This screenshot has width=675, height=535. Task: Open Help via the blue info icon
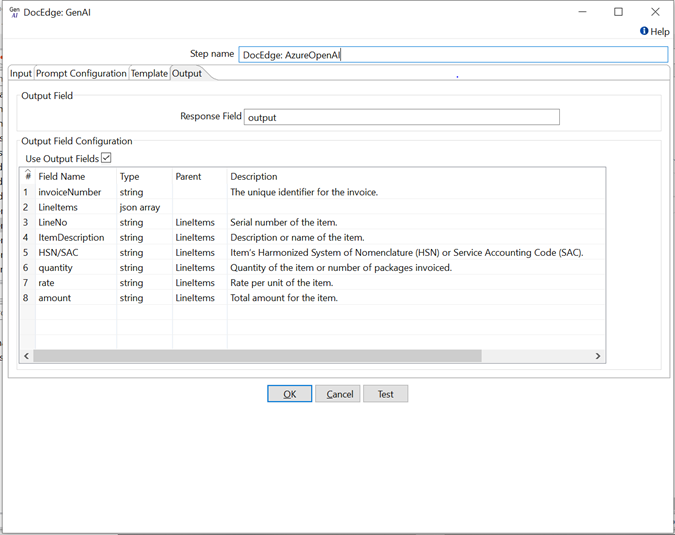644,31
